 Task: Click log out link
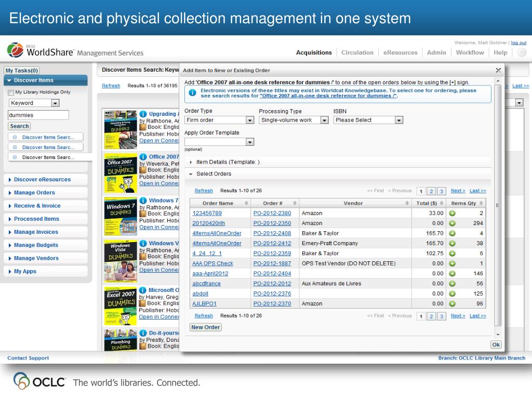click(x=519, y=43)
